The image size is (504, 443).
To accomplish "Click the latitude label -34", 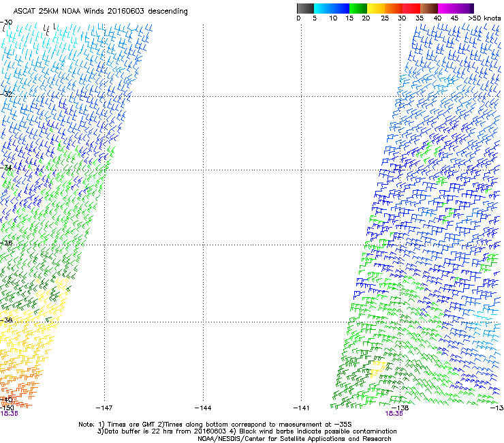I will [x=6, y=168].
